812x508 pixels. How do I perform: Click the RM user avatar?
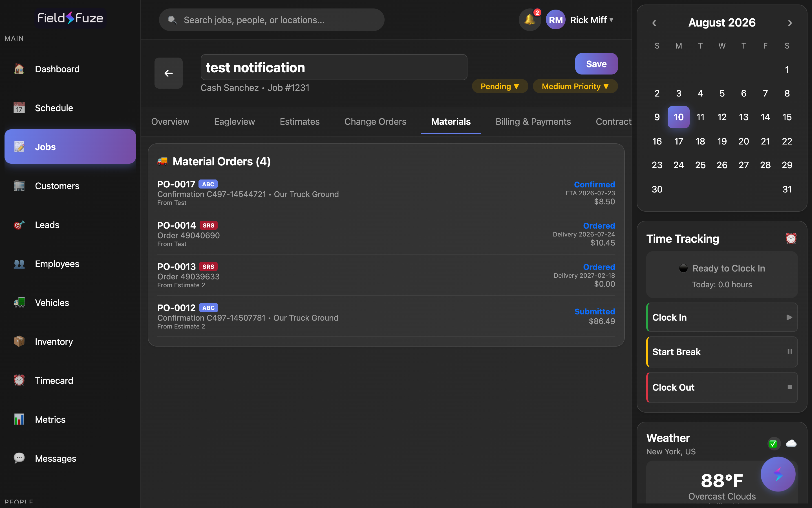556,20
